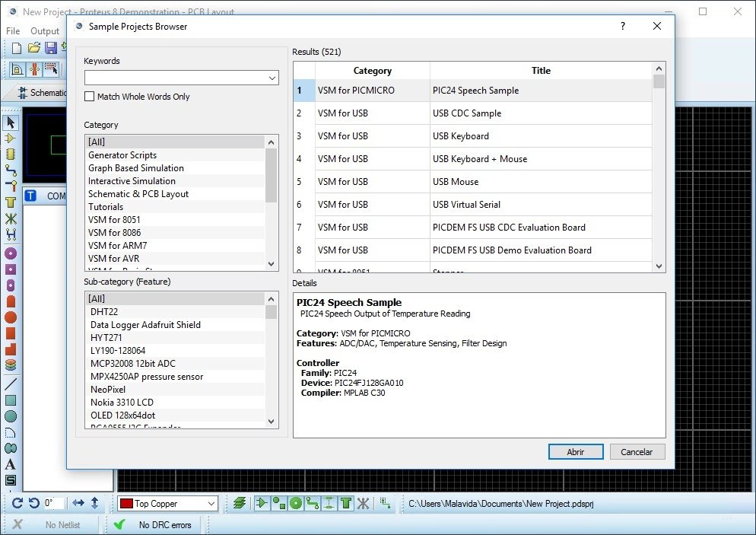
Task: Select the Ratsnest Mode star tool
Action: coord(11,218)
